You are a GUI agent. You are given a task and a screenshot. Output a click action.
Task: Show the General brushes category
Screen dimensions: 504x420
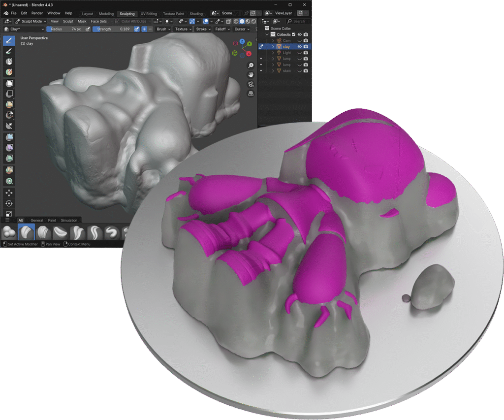pyautogui.click(x=36, y=220)
